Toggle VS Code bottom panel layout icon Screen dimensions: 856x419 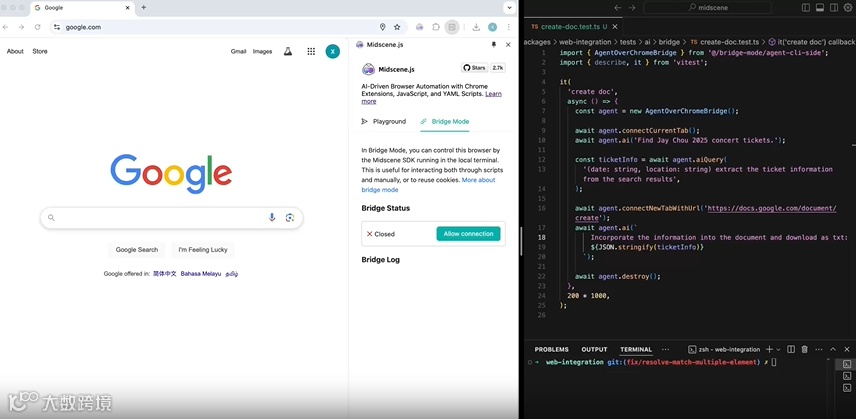[819, 8]
